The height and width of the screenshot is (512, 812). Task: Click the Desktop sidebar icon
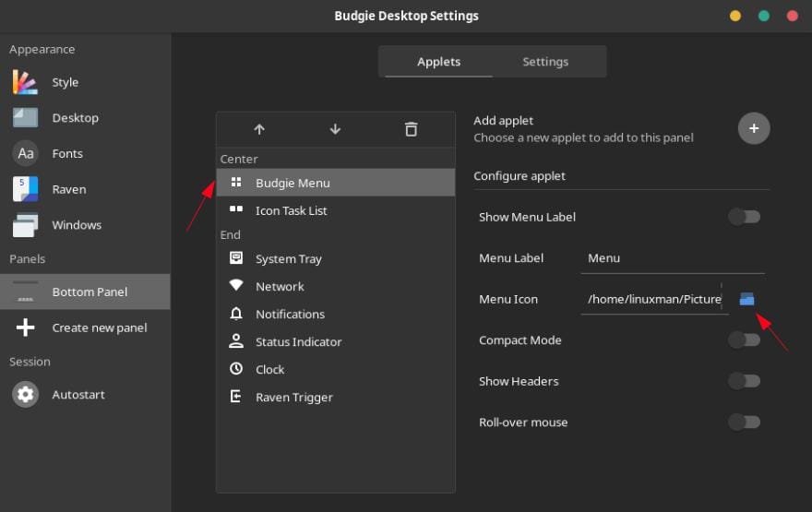(25, 117)
